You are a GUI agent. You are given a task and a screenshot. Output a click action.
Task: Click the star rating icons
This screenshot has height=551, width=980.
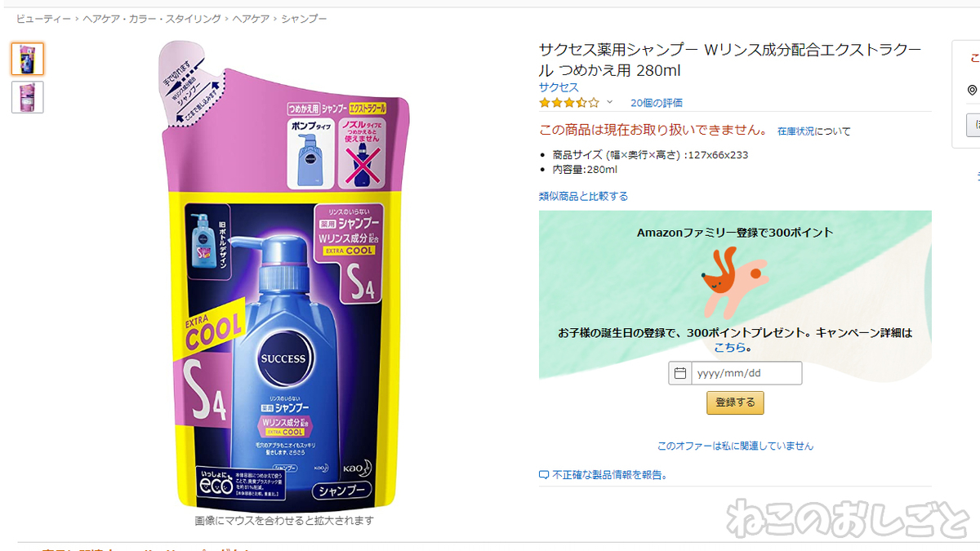tap(569, 103)
